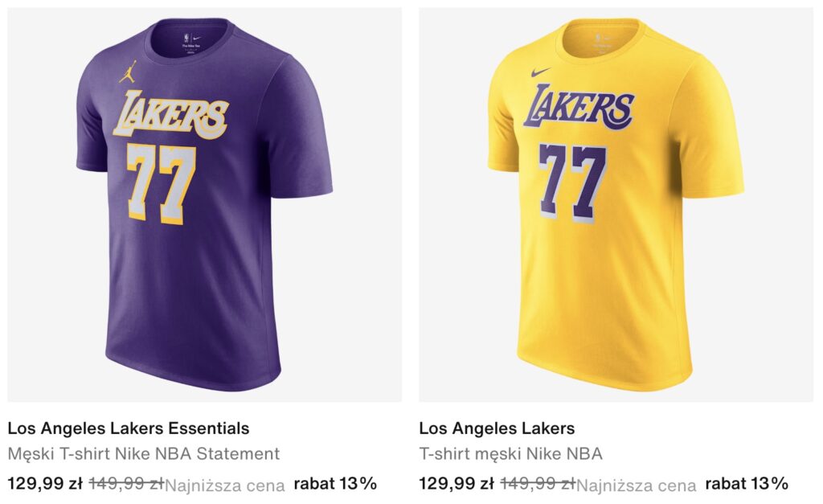
Task: Click the "rabat 13%" label under yellow shirt
Action: [x=747, y=484]
